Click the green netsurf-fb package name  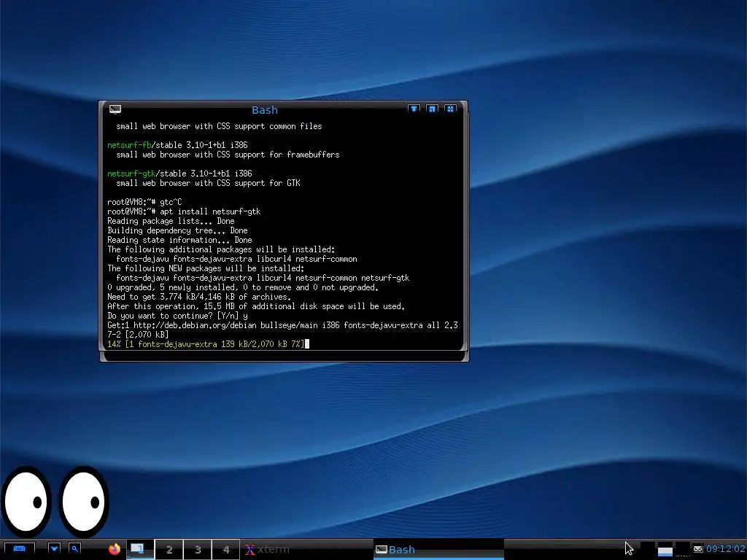[x=129, y=145]
